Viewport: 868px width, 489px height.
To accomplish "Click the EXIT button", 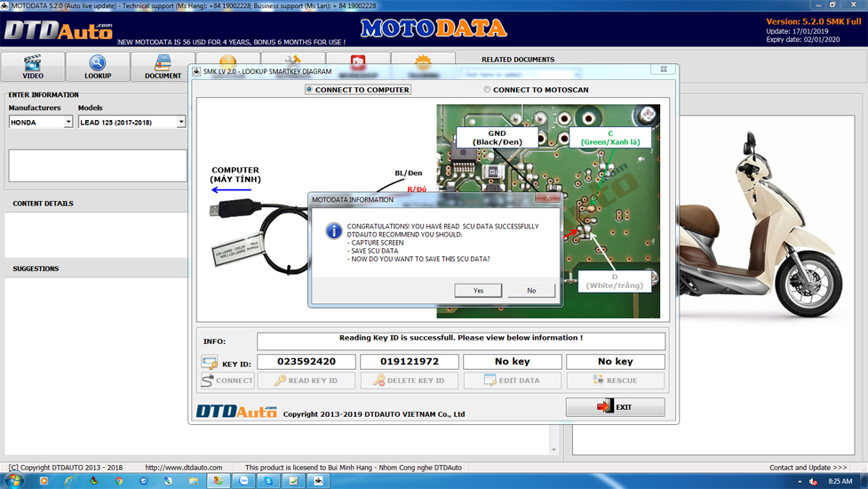I will [x=615, y=407].
